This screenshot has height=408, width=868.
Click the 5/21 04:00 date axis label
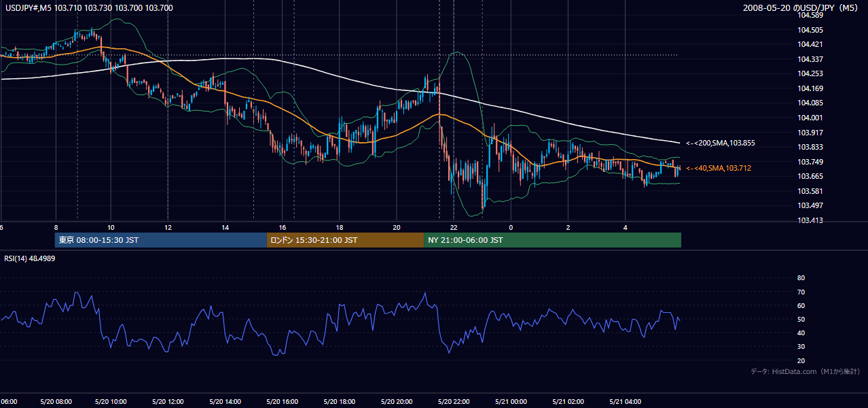pyautogui.click(x=626, y=401)
